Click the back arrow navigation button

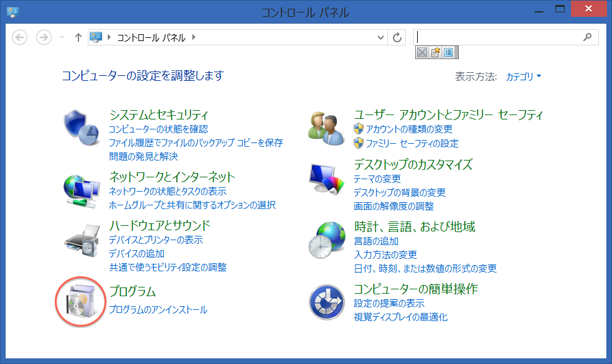[x=19, y=37]
